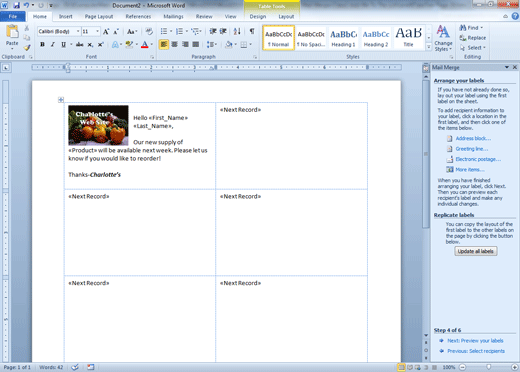Select Center alignment
Screen dimensions: 520x372
[174, 44]
